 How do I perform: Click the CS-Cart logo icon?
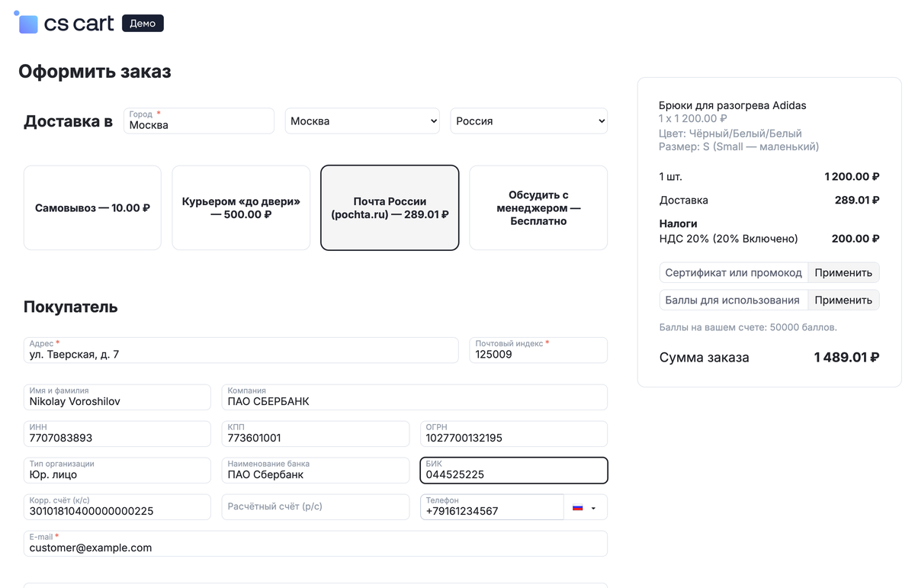[x=27, y=23]
